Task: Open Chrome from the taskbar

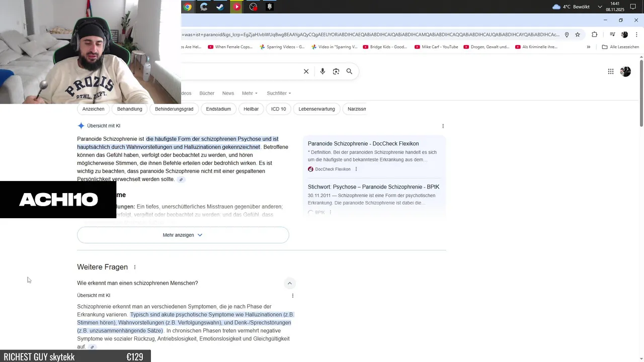Action: 188,7
